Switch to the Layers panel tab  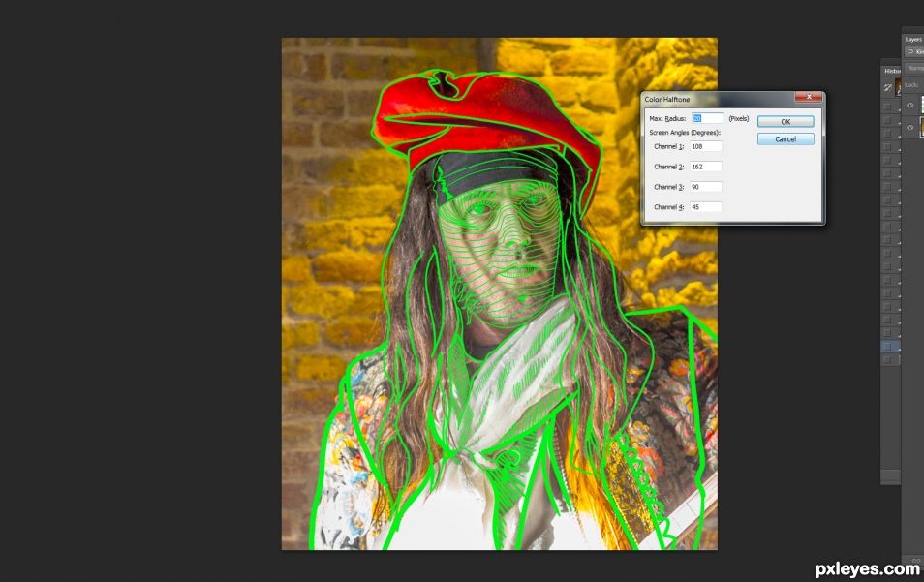pos(913,40)
